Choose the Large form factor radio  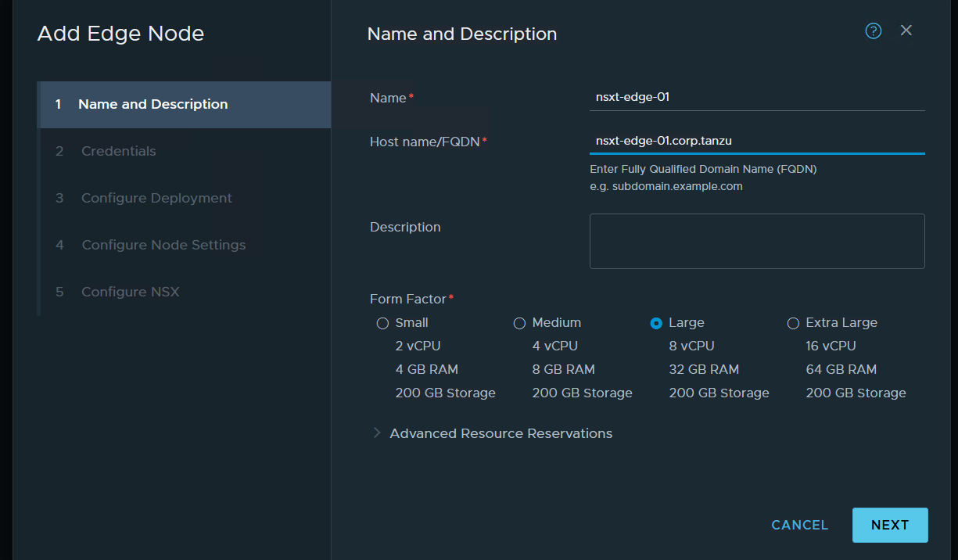tap(656, 323)
